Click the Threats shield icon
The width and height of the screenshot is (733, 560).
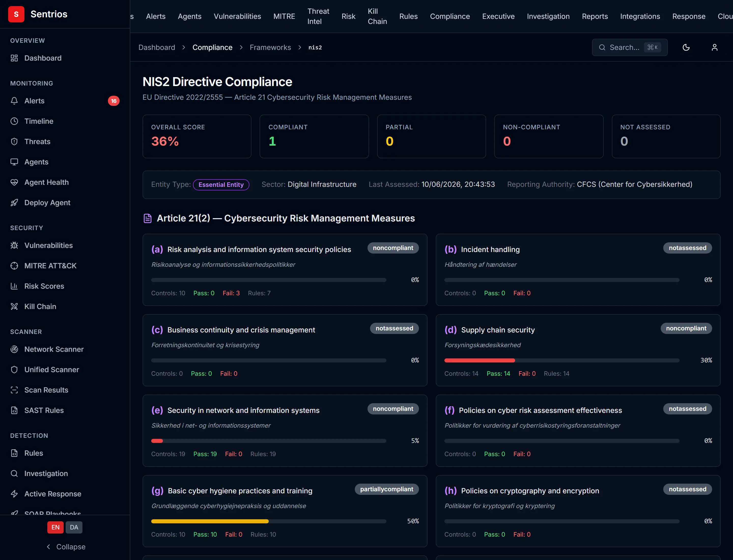[14, 141]
